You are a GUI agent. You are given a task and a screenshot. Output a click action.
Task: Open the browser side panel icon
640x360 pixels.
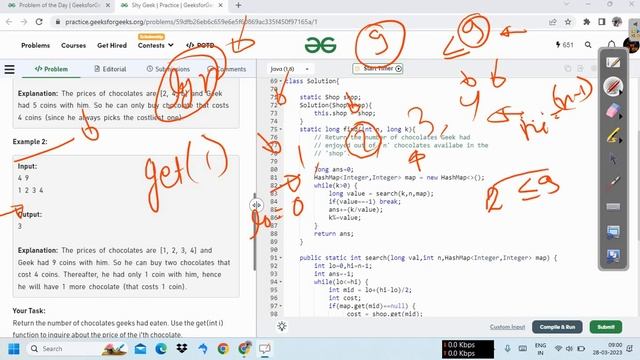pos(602,22)
